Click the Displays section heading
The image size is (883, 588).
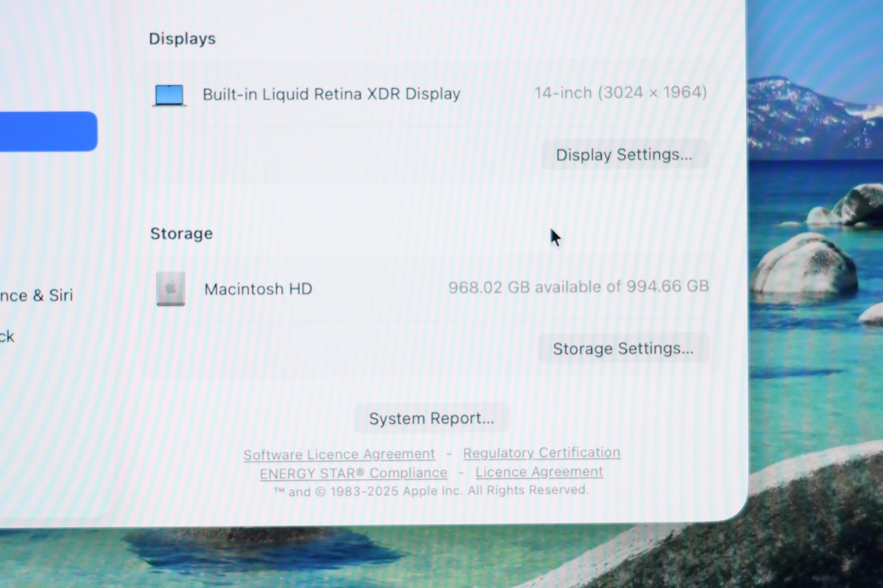(x=182, y=39)
